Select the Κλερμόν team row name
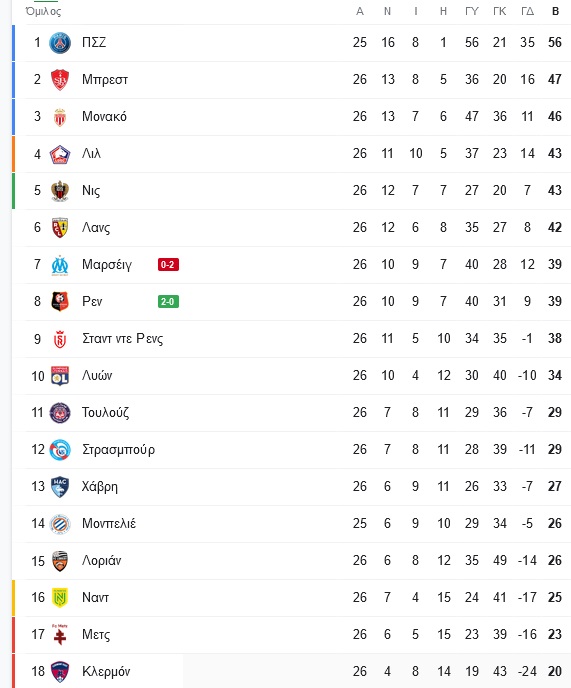Viewport: 571px width, 688px height. pos(106,671)
